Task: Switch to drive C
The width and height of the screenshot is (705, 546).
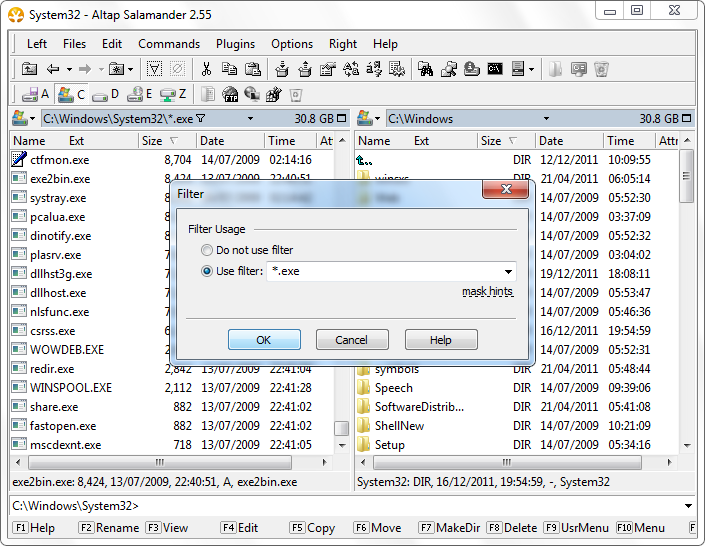Action: [72, 94]
